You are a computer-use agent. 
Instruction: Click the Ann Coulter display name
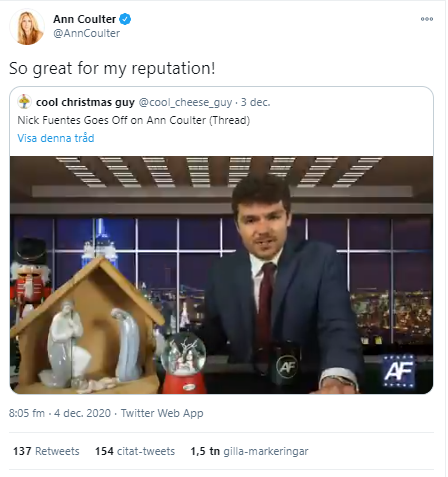[84, 19]
